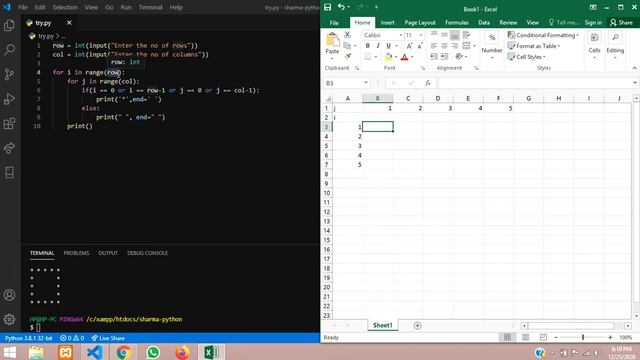Toggle Bottom Align in Excel ribbon
The width and height of the screenshot is (640, 360).
[x=455, y=35]
